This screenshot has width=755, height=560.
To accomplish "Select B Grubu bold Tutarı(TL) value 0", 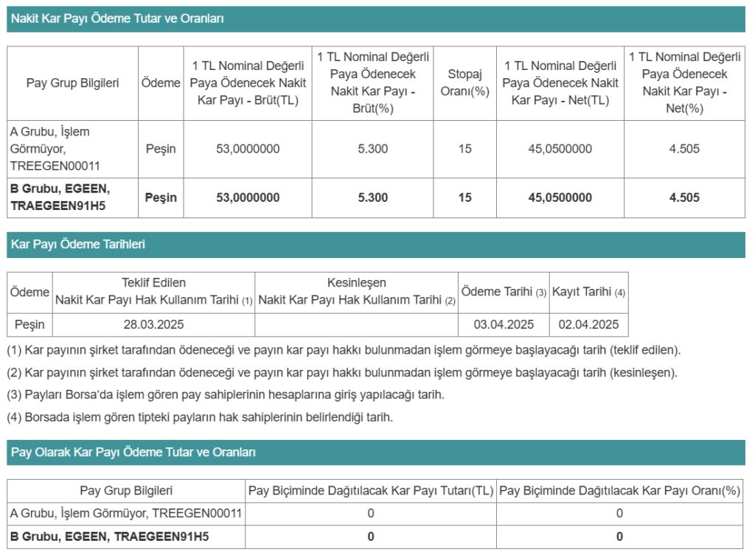I will pos(371,537).
